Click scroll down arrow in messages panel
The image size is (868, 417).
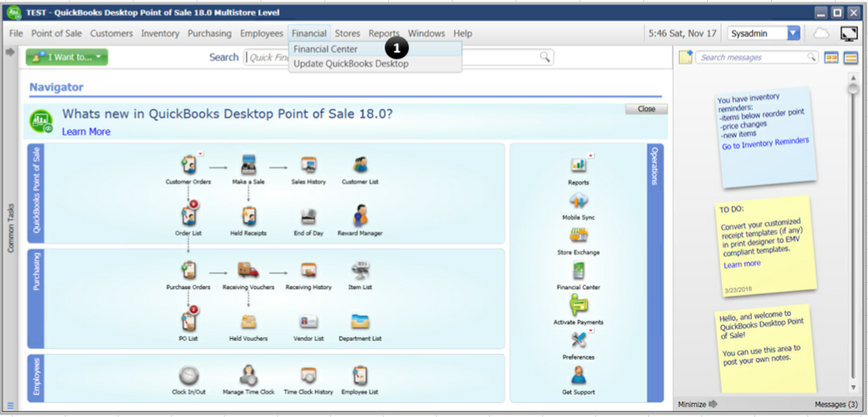click(854, 387)
